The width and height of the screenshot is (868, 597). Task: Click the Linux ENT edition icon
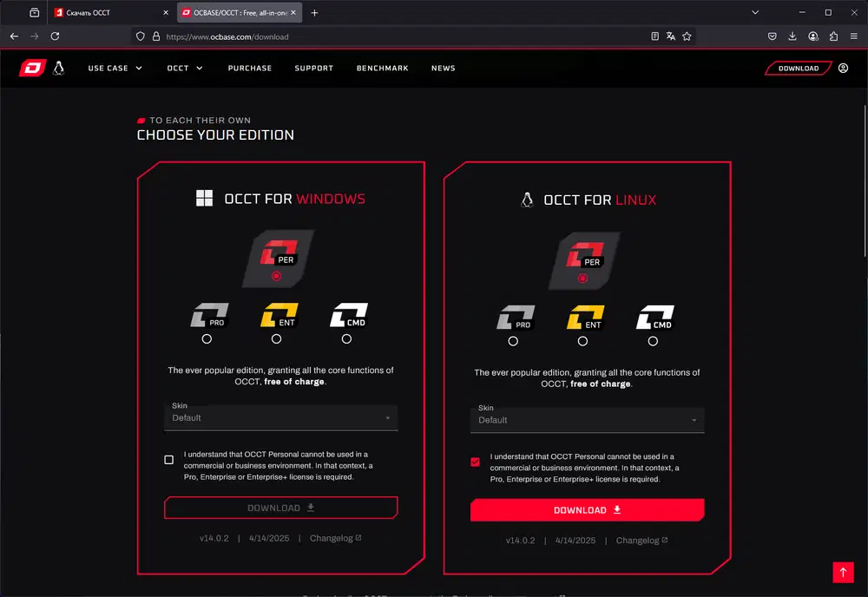pos(586,317)
